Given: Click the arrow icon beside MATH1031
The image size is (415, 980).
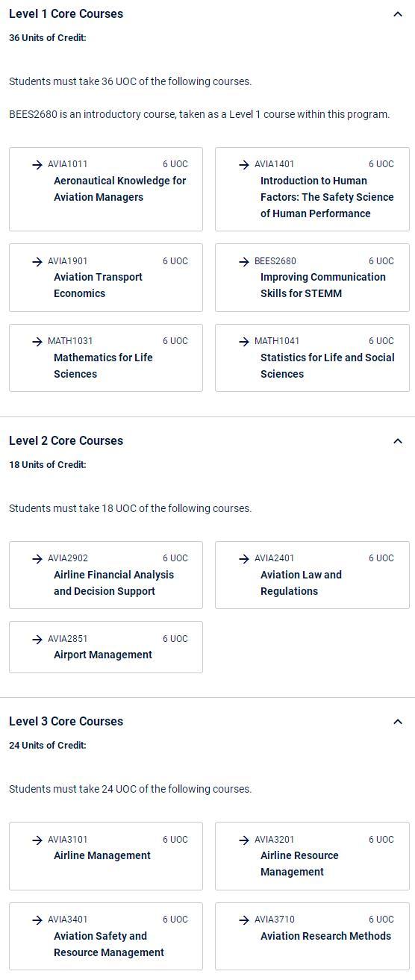Looking at the screenshot, I should click(x=37, y=342).
